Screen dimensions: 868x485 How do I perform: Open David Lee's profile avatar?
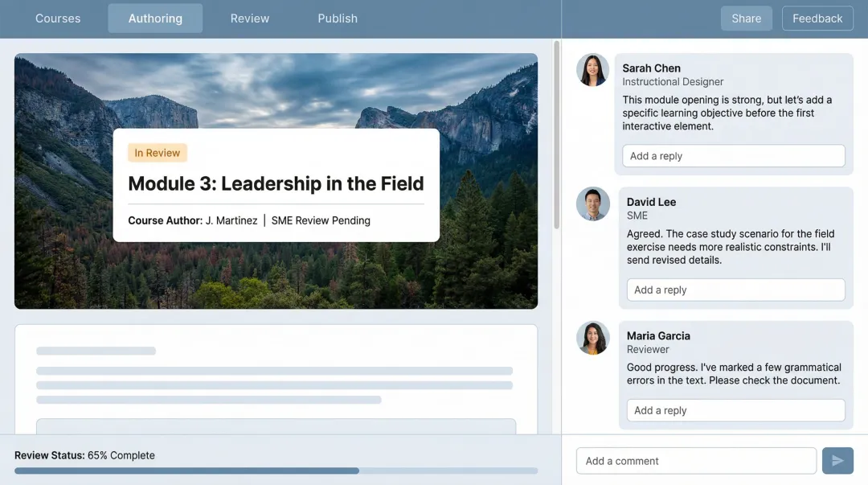(x=592, y=203)
